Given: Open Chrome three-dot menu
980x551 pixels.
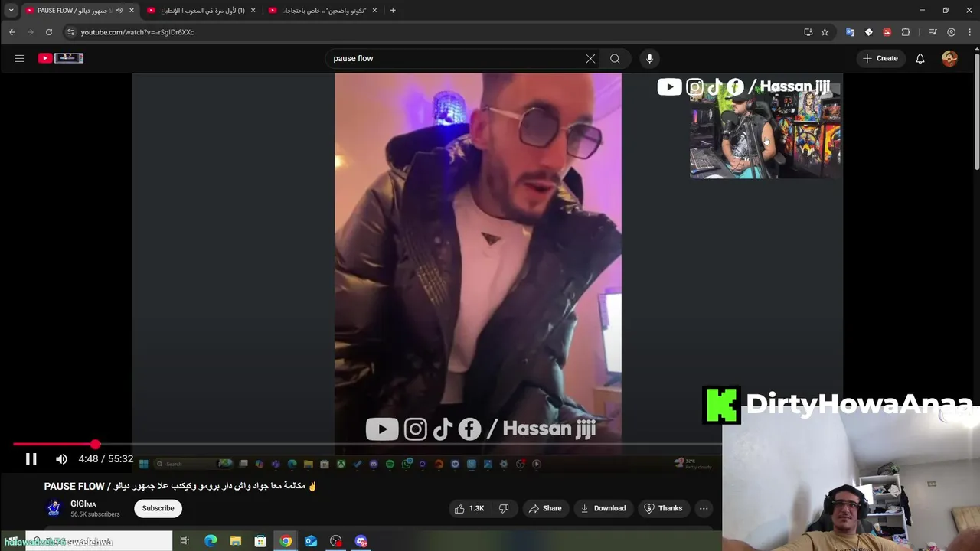Looking at the screenshot, I should point(969,32).
